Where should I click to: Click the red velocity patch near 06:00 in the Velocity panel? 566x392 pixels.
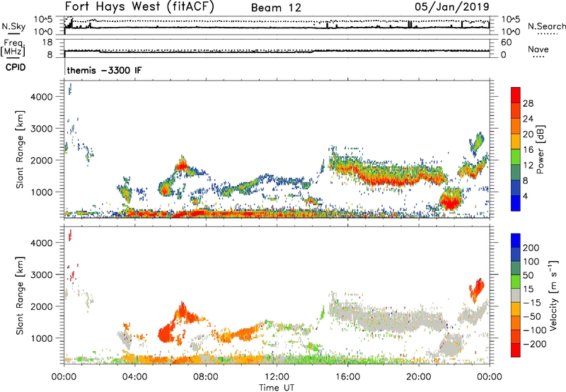pyautogui.click(x=167, y=333)
